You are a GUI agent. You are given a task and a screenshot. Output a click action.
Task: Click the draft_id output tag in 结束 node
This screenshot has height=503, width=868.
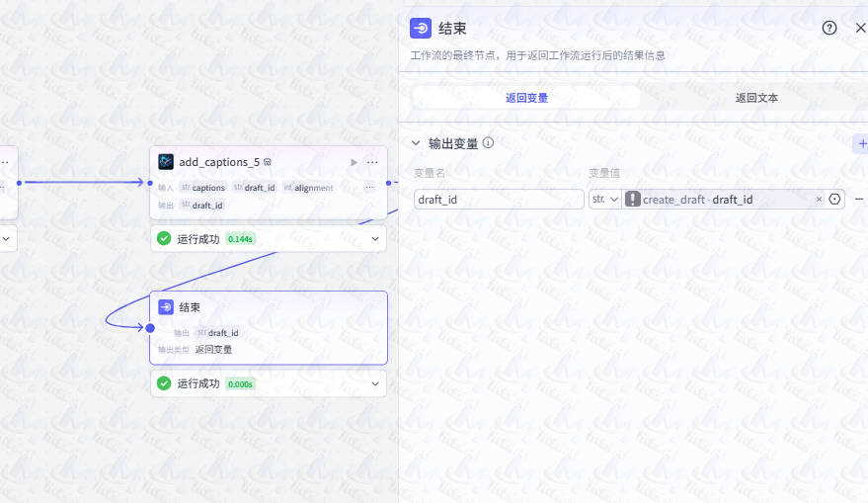(218, 333)
